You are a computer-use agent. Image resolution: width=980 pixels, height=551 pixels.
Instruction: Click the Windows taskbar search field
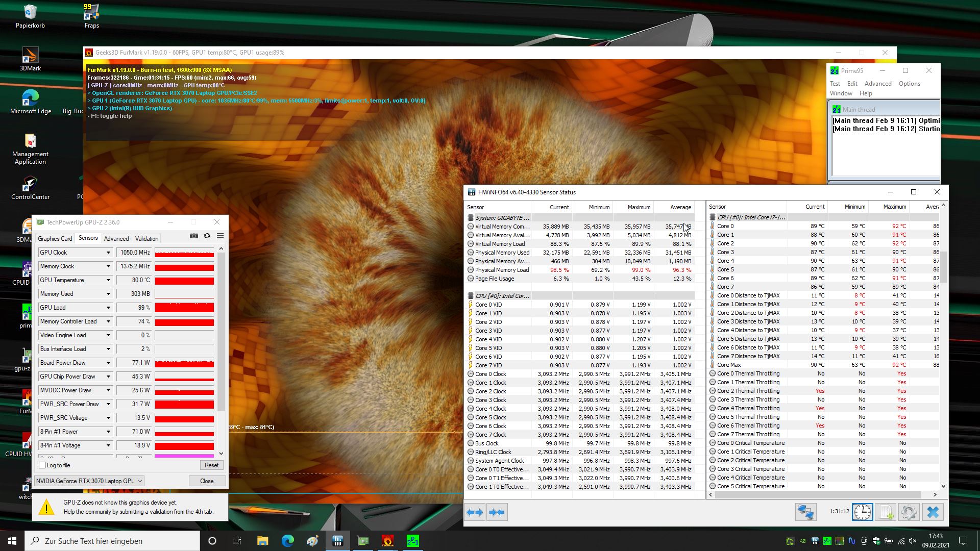pyautogui.click(x=112, y=541)
